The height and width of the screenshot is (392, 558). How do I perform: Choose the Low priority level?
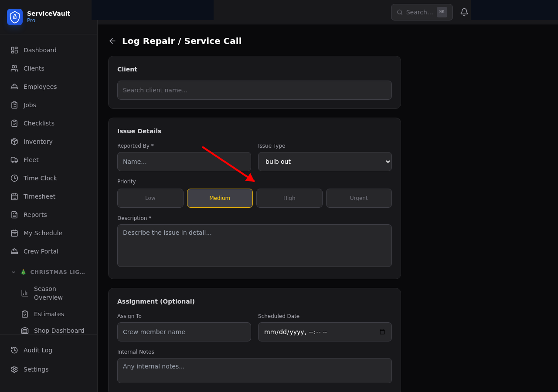pyautogui.click(x=150, y=198)
